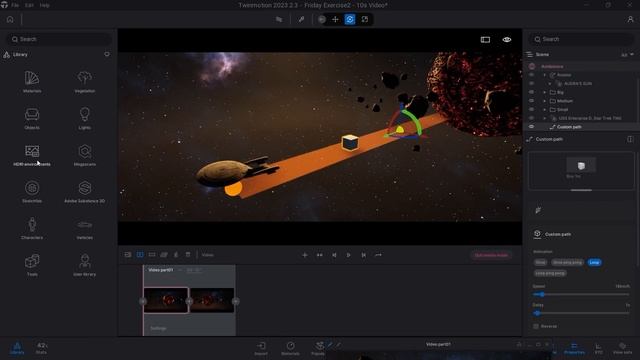The image size is (640, 360).
Task: Click the edit path pen icon
Action: tap(538, 210)
